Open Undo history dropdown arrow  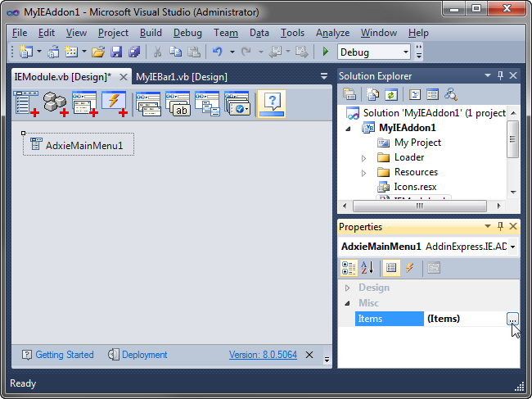[x=232, y=52]
